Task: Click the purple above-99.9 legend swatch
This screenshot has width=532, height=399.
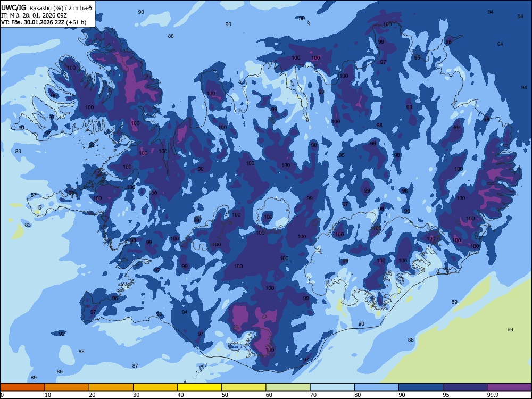Action: (x=509, y=387)
